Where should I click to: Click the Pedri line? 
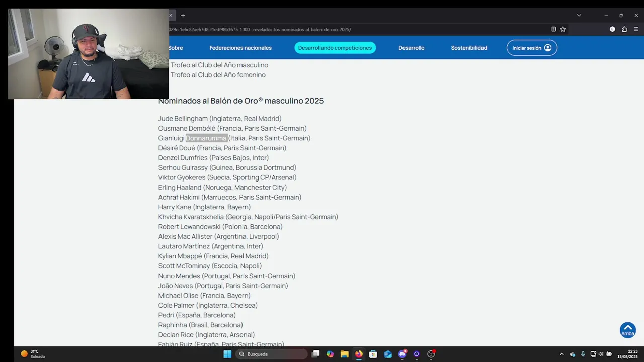197,315
